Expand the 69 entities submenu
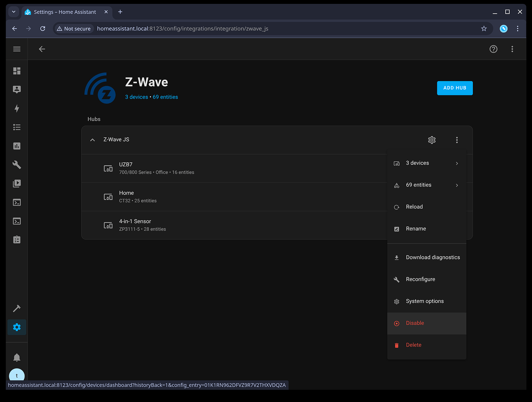Image resolution: width=532 pixels, height=402 pixels. [427, 185]
